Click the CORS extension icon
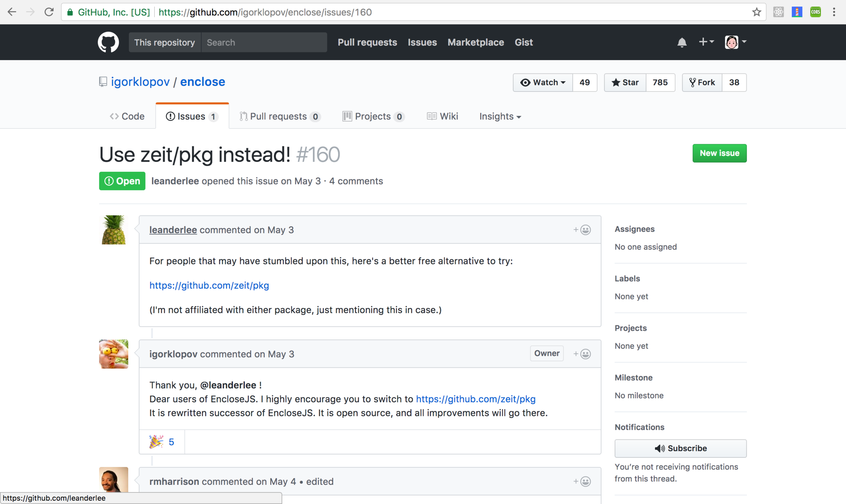846x504 pixels. pyautogui.click(x=815, y=12)
